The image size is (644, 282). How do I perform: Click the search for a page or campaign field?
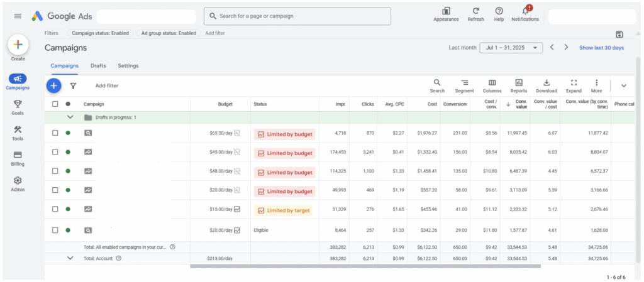point(297,16)
